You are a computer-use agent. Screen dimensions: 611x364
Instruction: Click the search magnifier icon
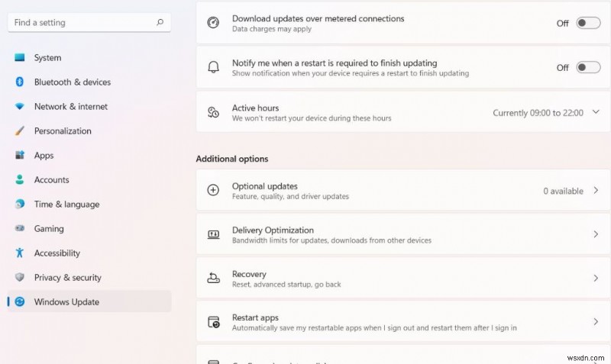click(x=160, y=22)
